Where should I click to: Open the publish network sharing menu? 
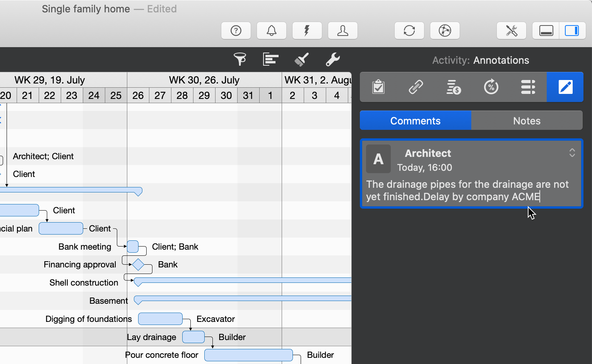point(445,31)
